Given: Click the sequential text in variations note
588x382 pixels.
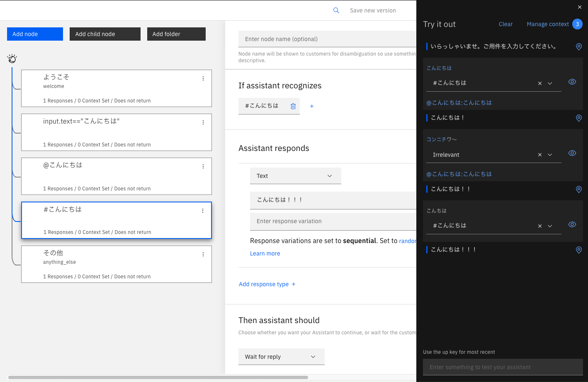Looking at the screenshot, I should 360,241.
